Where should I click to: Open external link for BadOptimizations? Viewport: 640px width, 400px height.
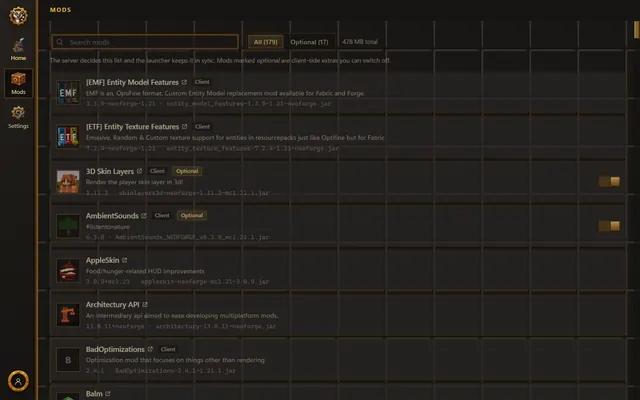150,349
